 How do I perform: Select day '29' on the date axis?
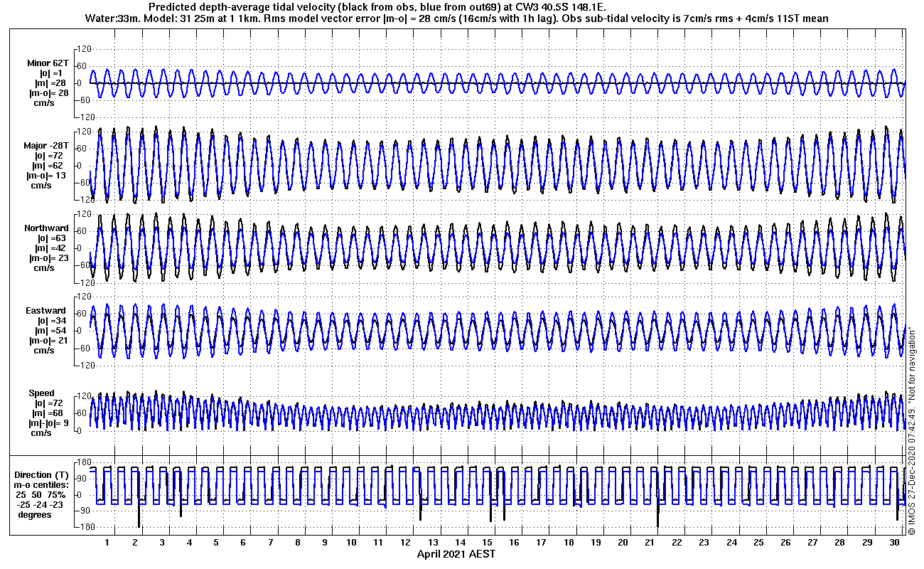866,543
